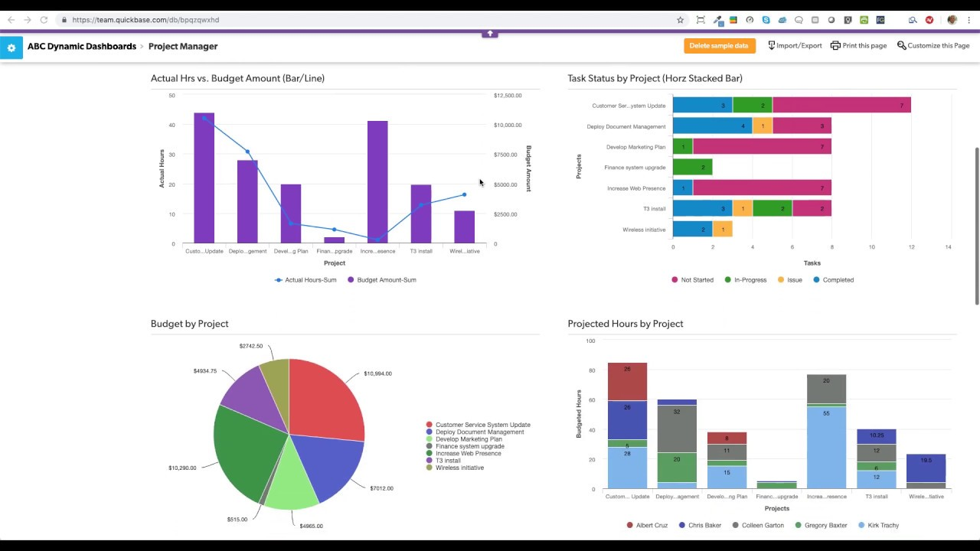
Task: Toggle Increase Web Presence pie legend
Action: 463,454
